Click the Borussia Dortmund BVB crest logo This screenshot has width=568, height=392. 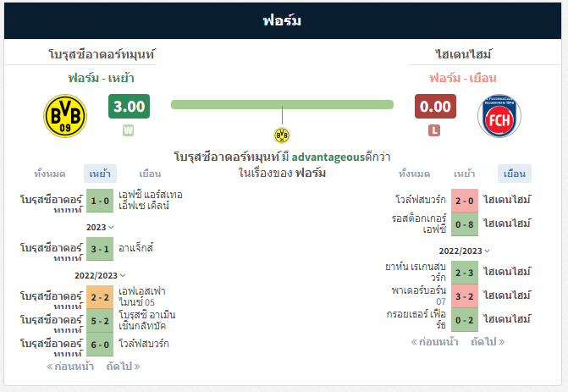(x=65, y=116)
